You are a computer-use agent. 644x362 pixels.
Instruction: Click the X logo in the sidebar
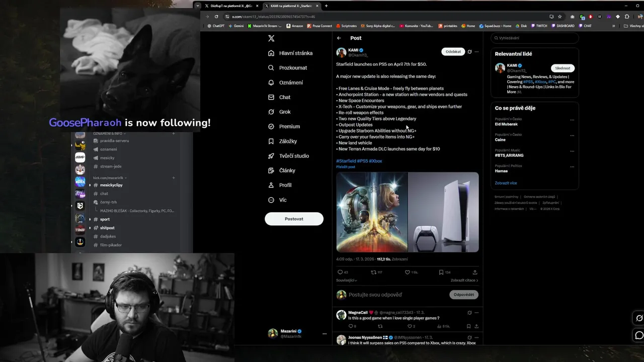[271, 38]
